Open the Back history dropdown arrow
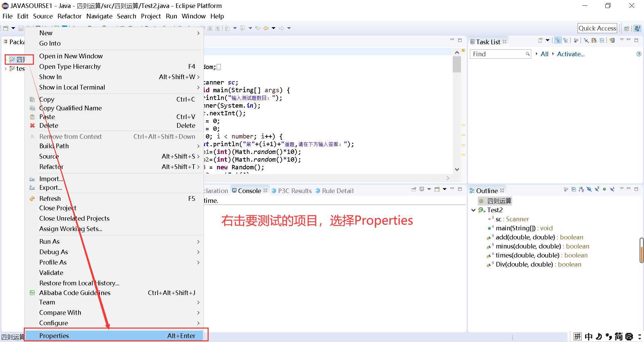 pyautogui.click(x=273, y=28)
